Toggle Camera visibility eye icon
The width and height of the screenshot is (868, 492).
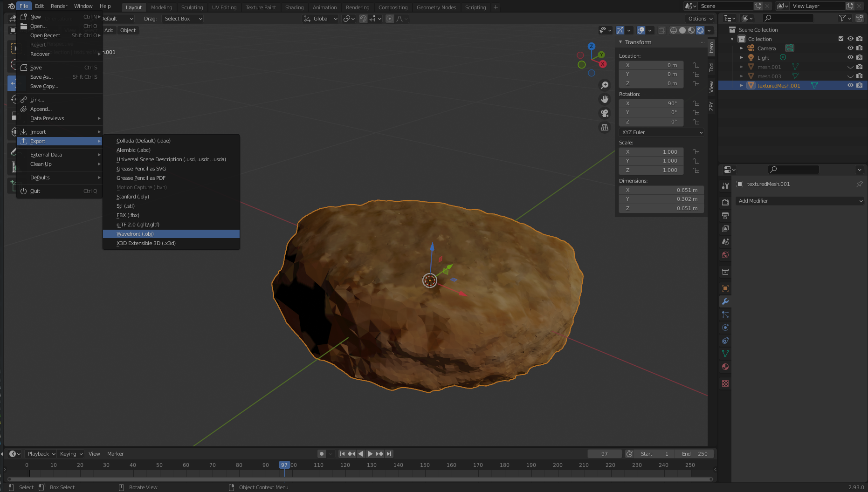850,48
